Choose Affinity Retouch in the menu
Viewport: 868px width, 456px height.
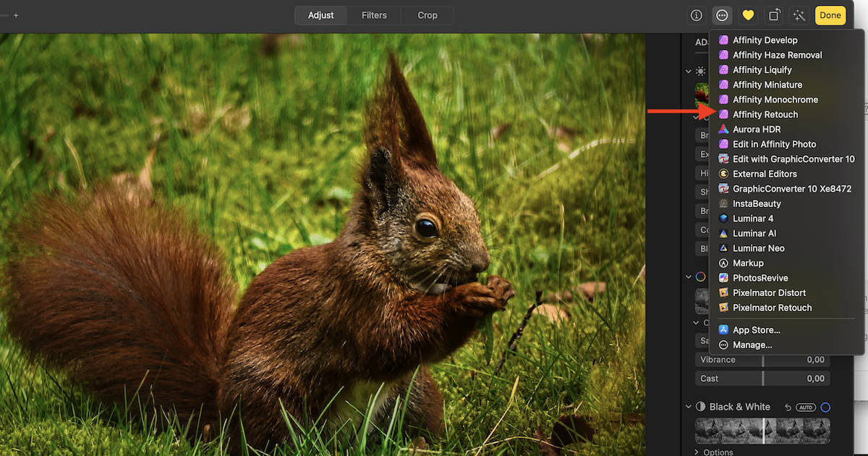(787, 114)
